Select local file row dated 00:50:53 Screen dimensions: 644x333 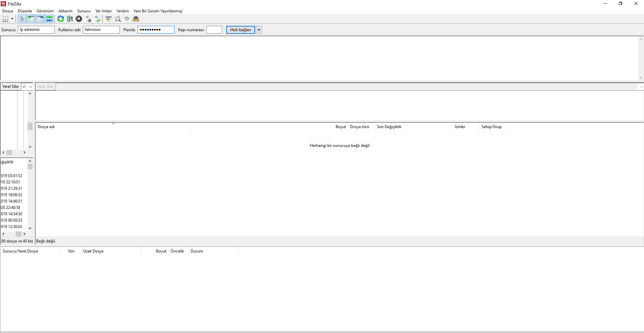tap(14, 220)
